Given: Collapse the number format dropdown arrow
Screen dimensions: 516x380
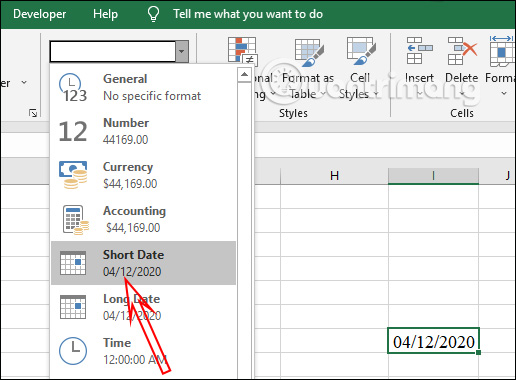Looking at the screenshot, I should click(182, 51).
